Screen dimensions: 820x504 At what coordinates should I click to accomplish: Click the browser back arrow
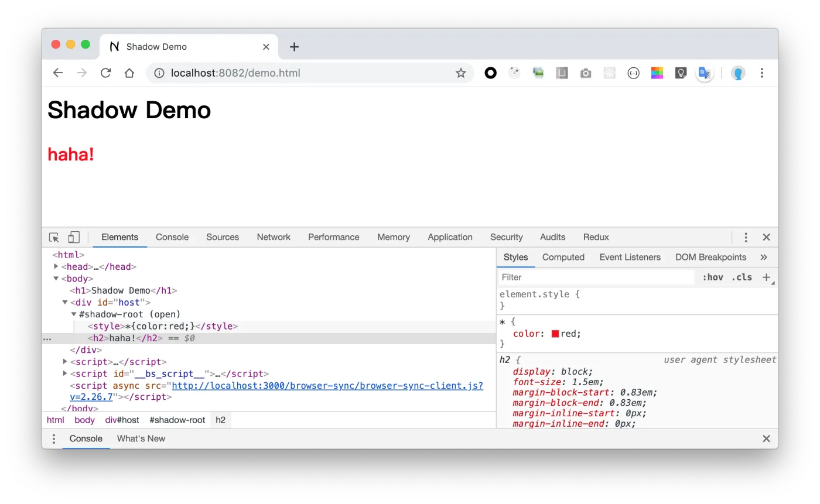coord(57,73)
